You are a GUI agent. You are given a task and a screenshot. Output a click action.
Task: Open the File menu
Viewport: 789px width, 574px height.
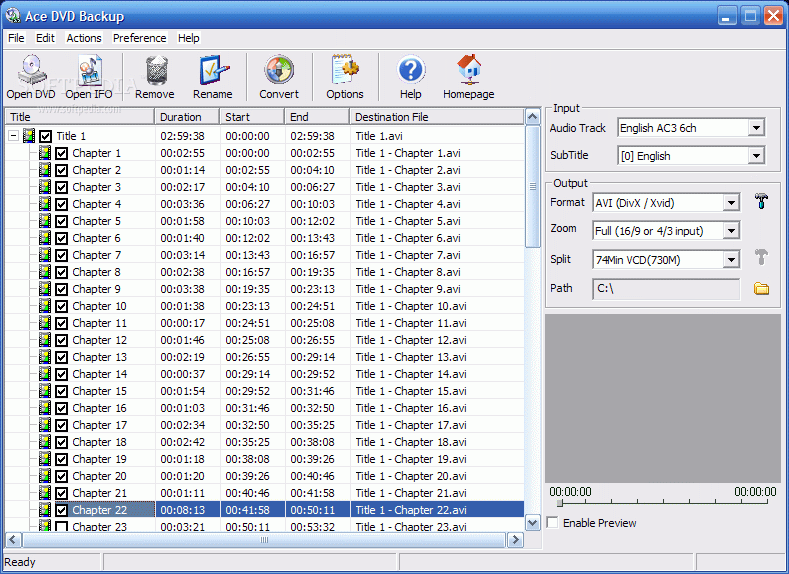(x=16, y=38)
